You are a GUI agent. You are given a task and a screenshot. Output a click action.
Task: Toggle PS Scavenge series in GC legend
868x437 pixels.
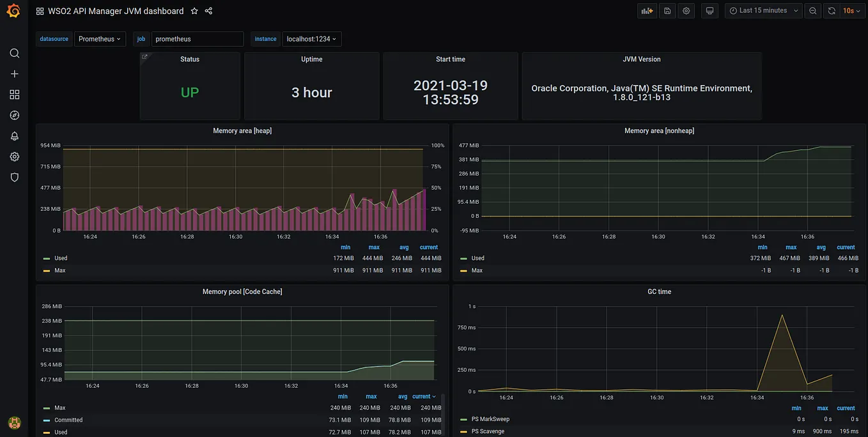[488, 431]
